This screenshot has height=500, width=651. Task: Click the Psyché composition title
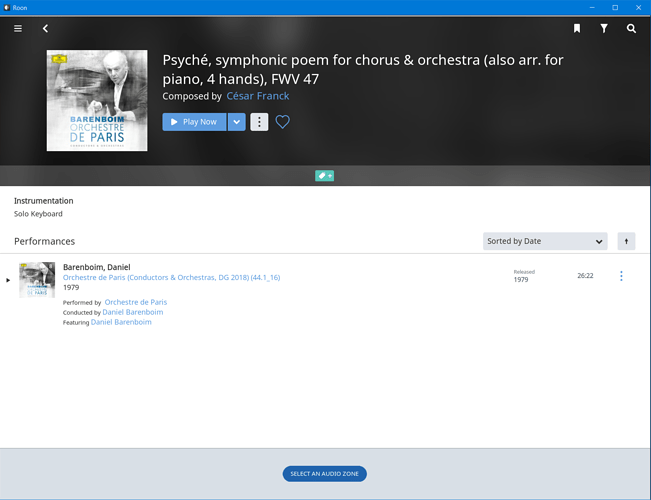coord(362,69)
